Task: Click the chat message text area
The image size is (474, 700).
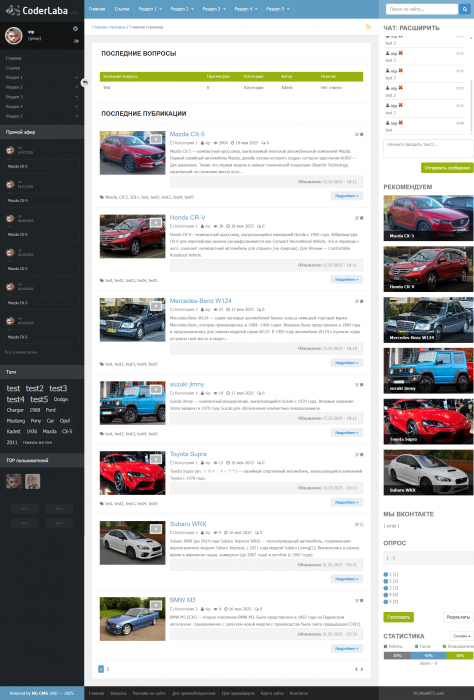Action: 428,148
